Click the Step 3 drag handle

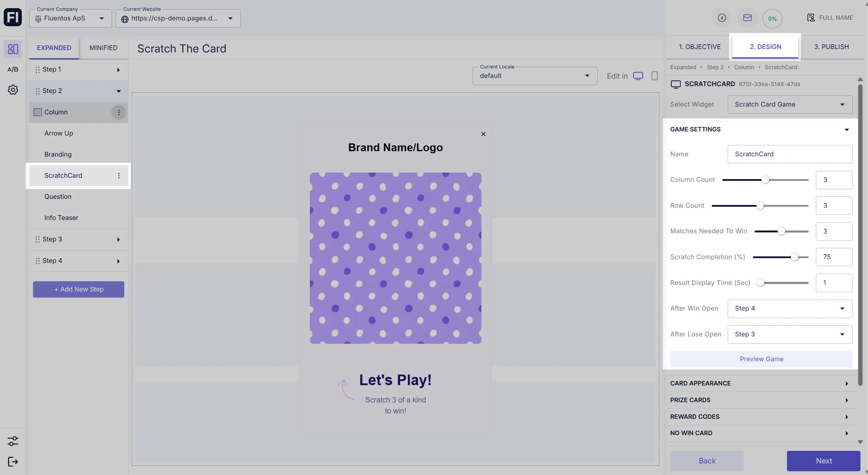click(x=37, y=240)
